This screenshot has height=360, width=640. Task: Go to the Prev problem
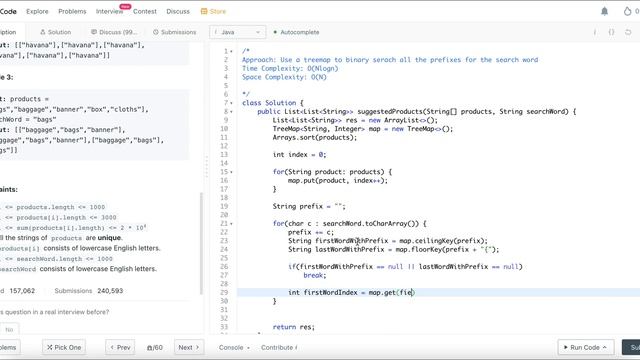(120, 347)
